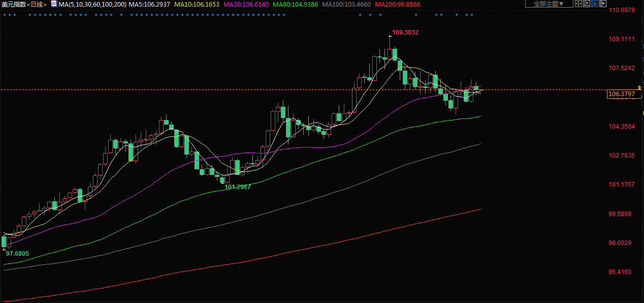This screenshot has width=644, height=303.
Task: Select the red MA200 legend label
Action: tap(398, 4)
